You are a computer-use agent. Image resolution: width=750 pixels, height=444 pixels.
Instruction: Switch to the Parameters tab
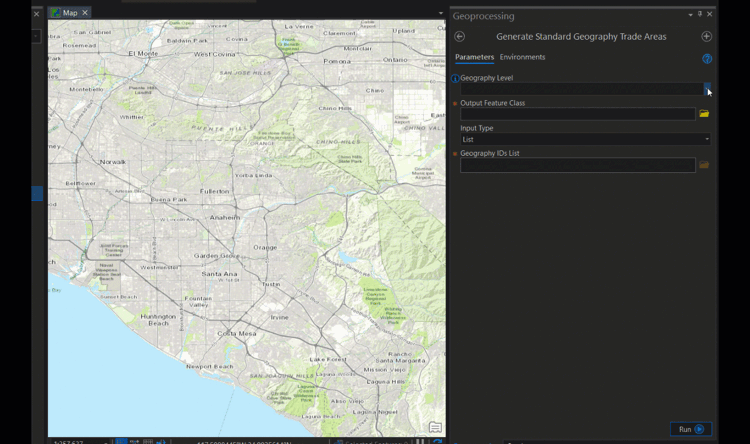pyautogui.click(x=474, y=57)
